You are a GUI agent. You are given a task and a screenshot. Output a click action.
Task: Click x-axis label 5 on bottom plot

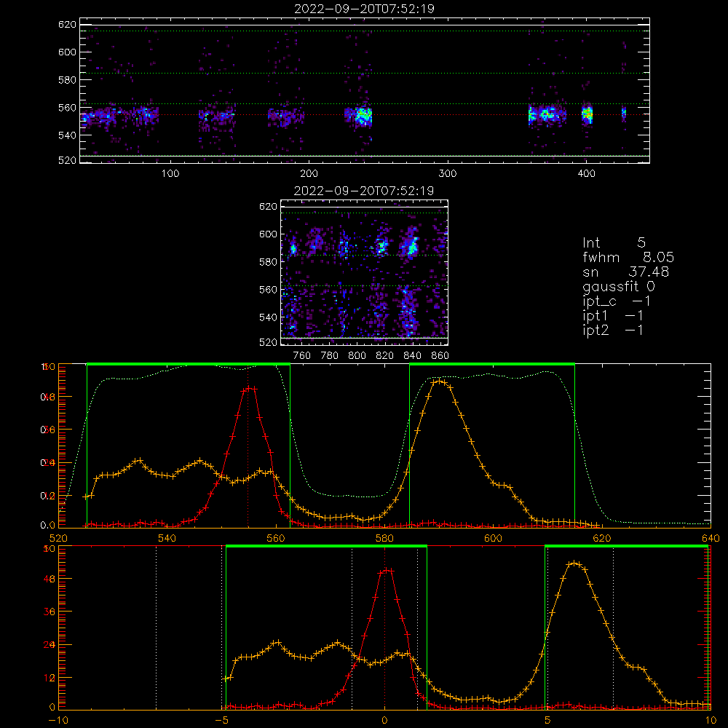point(547,721)
